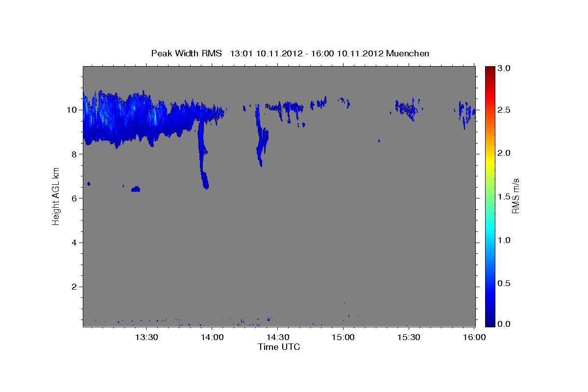Click the '16:00' time axis label
This screenshot has width=588, height=392.
point(474,337)
